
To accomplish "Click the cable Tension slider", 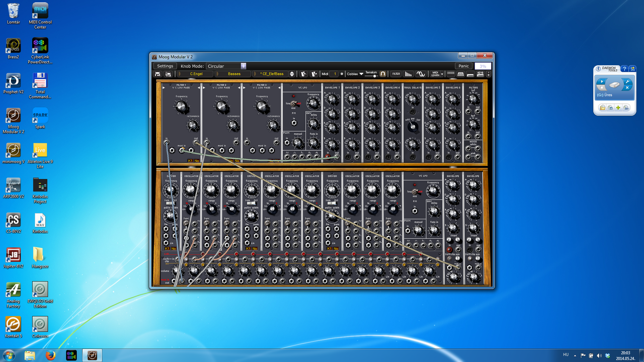I will pyautogui.click(x=372, y=76).
